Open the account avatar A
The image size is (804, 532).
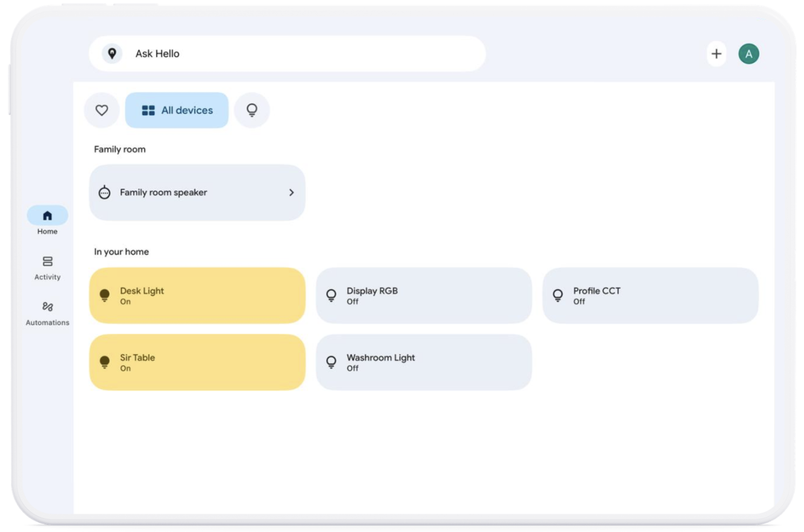point(748,54)
